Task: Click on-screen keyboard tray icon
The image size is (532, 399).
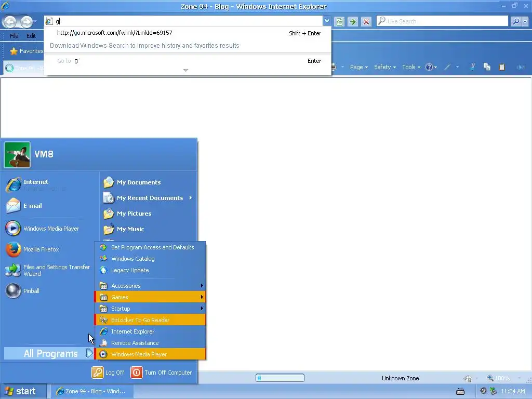Action: click(460, 392)
